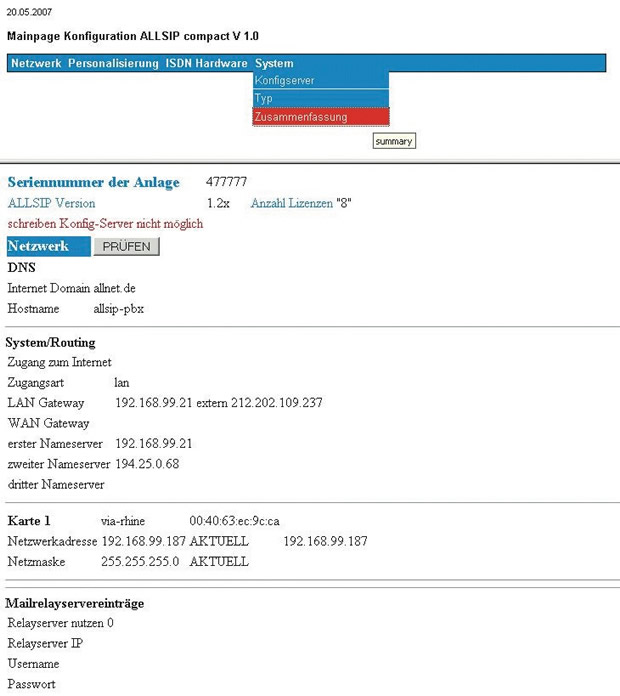Screen dimensions: 620x696
Task: Open the ISDN Hardware menu
Action: tap(206, 63)
